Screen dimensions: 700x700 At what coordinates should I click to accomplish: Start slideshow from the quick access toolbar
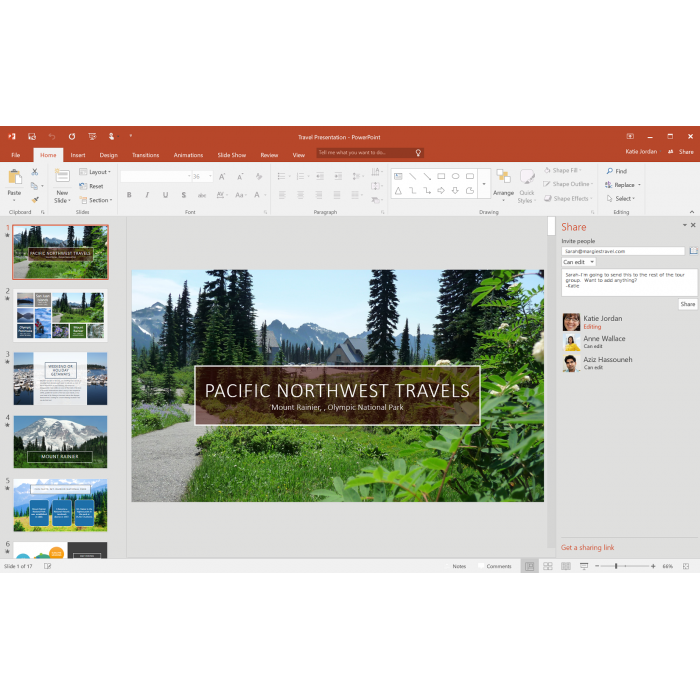click(x=92, y=137)
